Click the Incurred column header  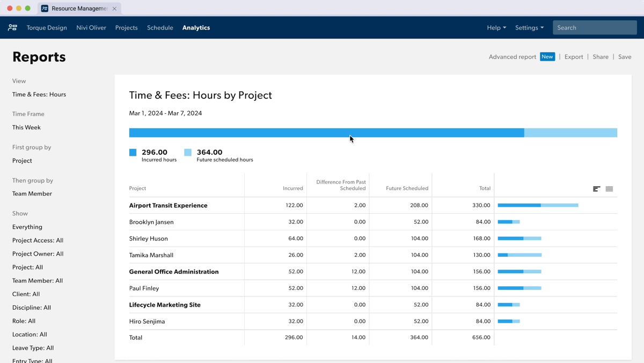[x=293, y=188]
